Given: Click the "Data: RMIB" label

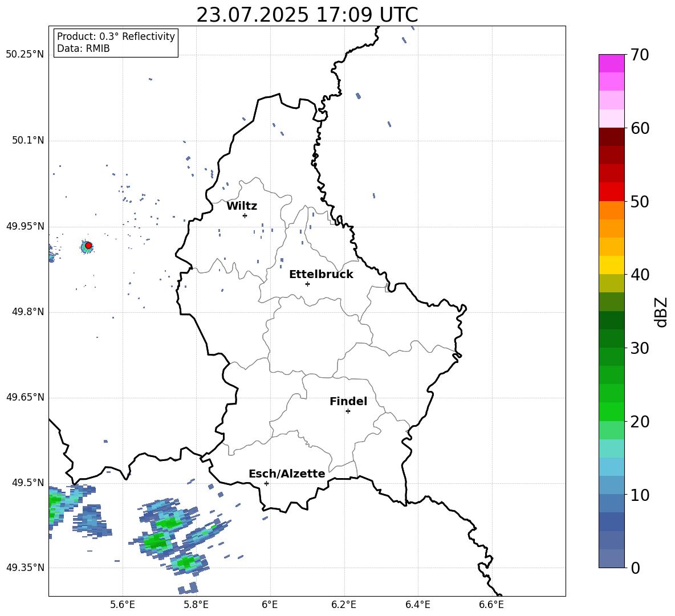Looking at the screenshot, I should pos(83,48).
